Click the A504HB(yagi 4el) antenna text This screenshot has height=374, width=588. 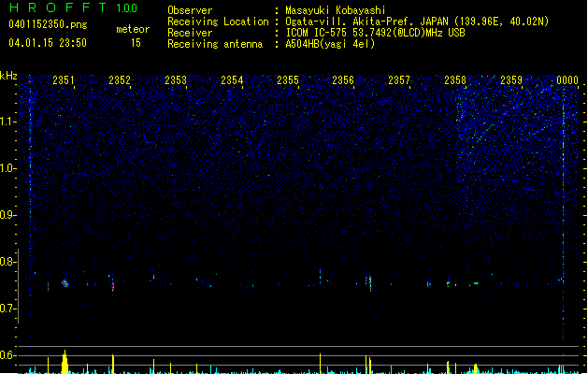click(x=330, y=44)
